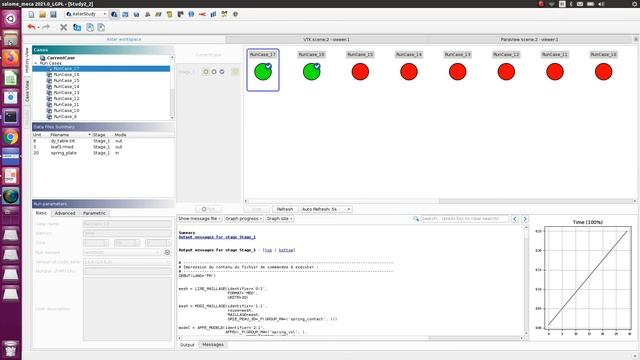
Task: Open the Undo history dropdown arrow
Action: coord(38,28)
